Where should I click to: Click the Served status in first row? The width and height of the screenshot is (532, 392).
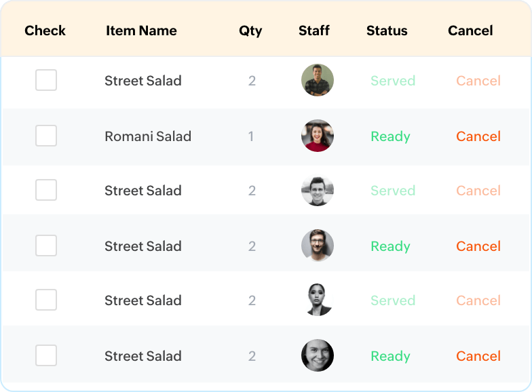(393, 81)
